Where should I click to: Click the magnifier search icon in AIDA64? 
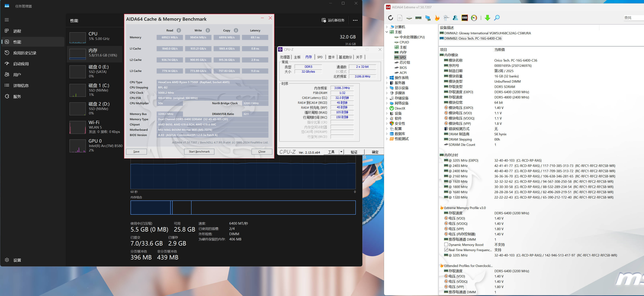click(x=497, y=18)
